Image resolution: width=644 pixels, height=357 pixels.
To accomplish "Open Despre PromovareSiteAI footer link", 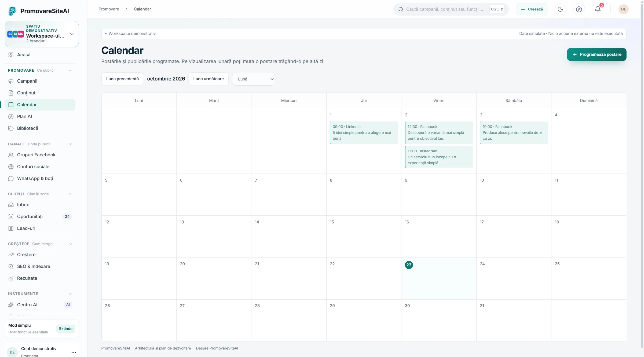I will coord(217,348).
